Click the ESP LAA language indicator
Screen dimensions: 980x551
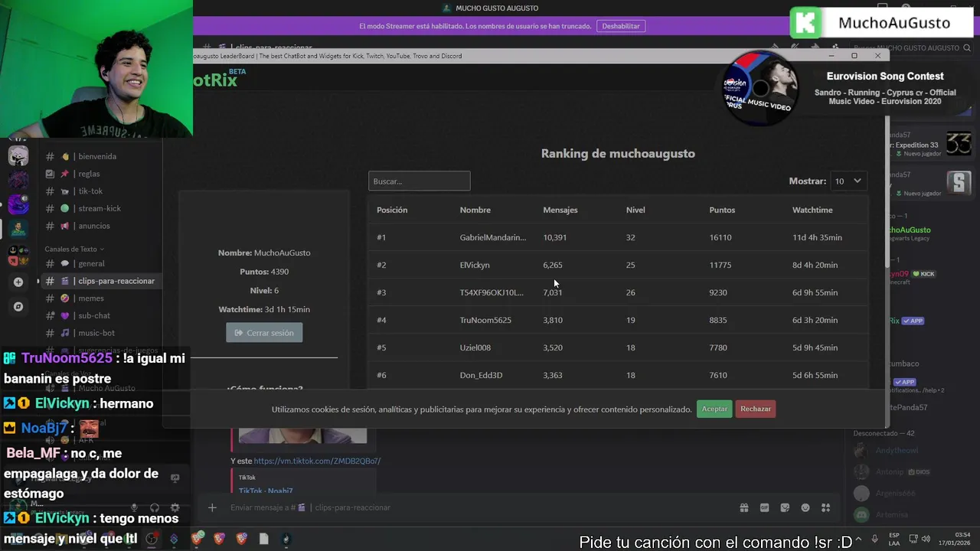pos(894,539)
